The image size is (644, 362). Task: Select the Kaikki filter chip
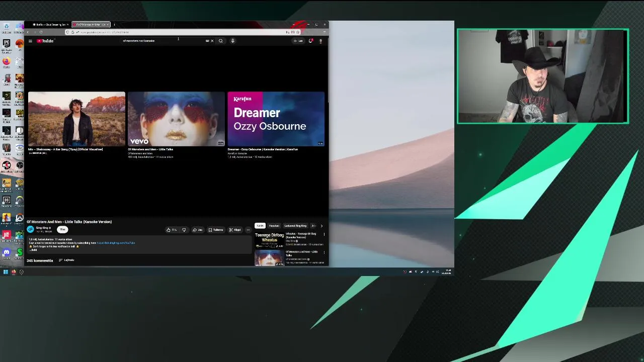(260, 226)
